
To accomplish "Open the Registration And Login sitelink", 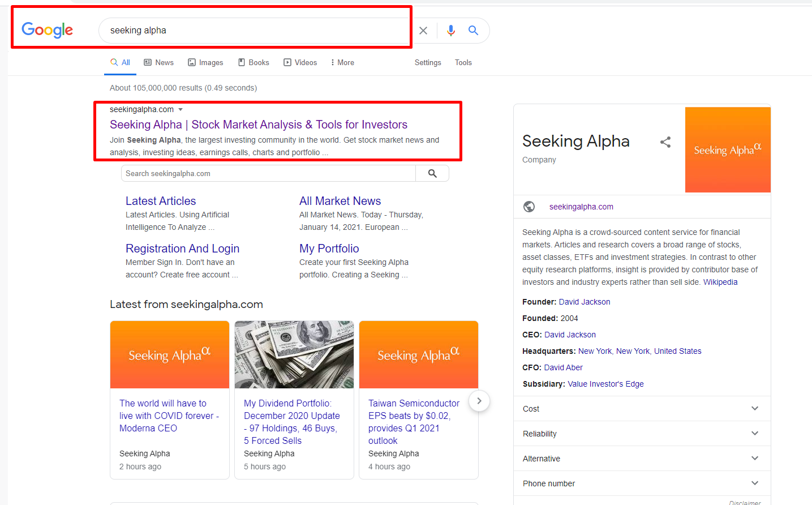I will pos(182,249).
